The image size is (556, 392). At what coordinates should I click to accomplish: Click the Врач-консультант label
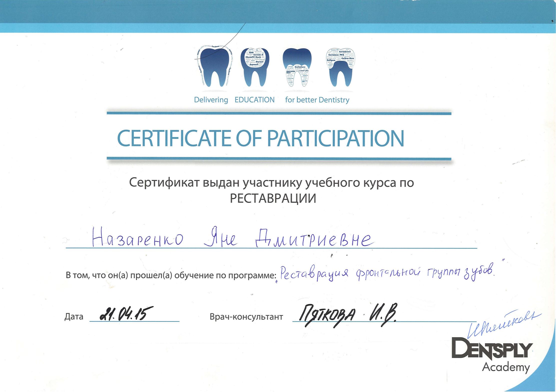click(246, 317)
